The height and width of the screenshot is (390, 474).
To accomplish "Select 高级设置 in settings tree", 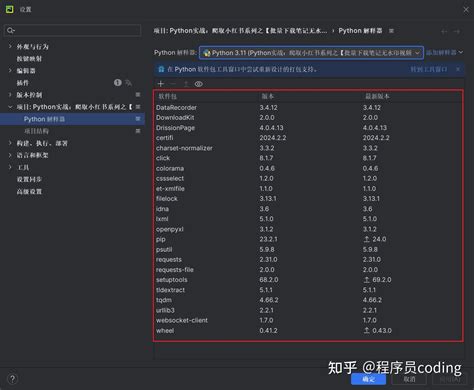I will point(29,191).
